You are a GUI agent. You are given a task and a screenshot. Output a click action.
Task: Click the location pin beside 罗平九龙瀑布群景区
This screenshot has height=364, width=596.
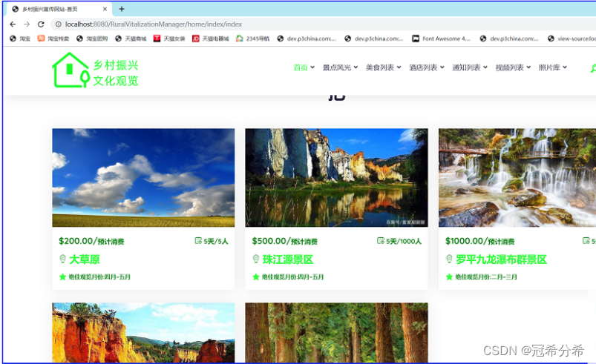(449, 259)
